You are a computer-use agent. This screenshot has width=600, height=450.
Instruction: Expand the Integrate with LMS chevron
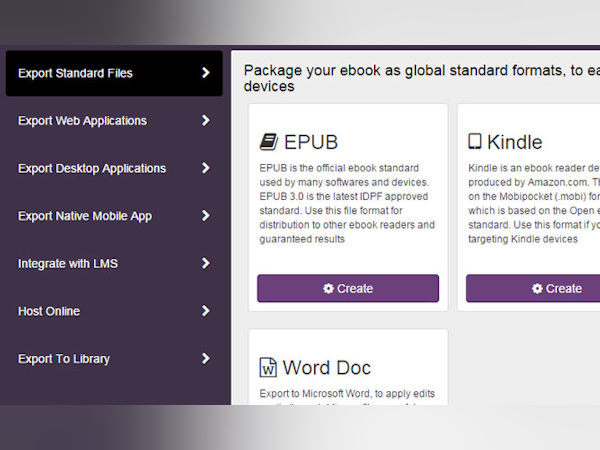click(206, 263)
